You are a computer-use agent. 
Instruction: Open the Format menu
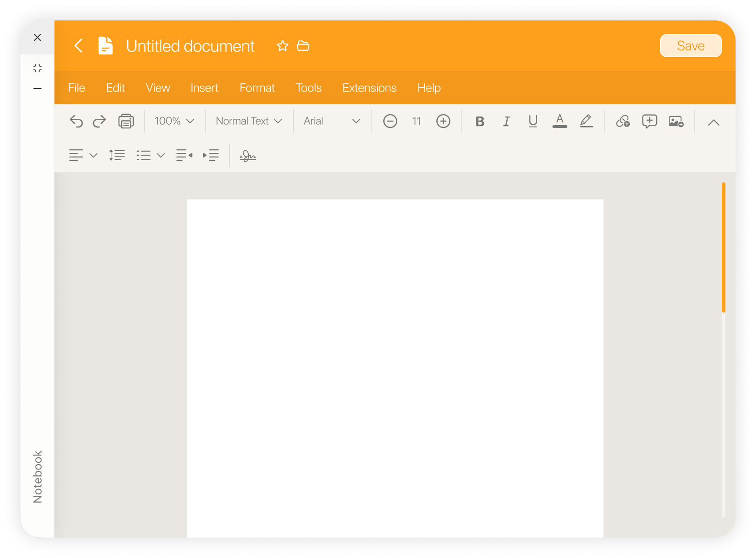click(257, 88)
